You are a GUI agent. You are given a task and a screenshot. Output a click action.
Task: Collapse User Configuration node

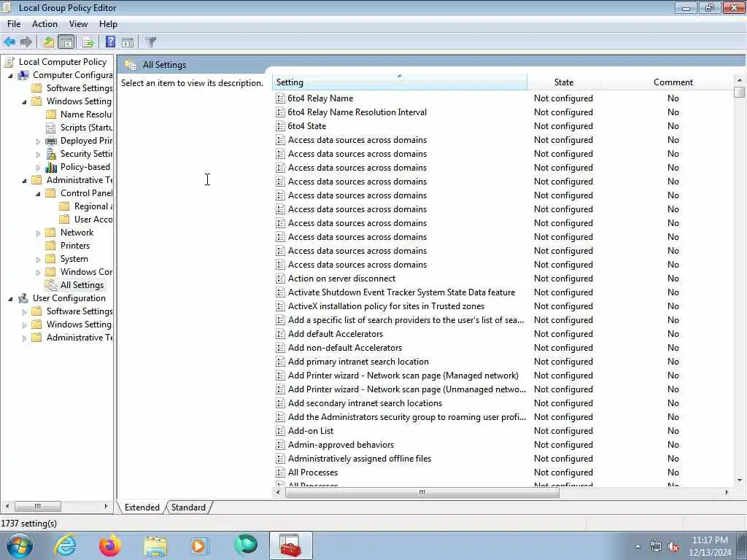(x=10, y=298)
